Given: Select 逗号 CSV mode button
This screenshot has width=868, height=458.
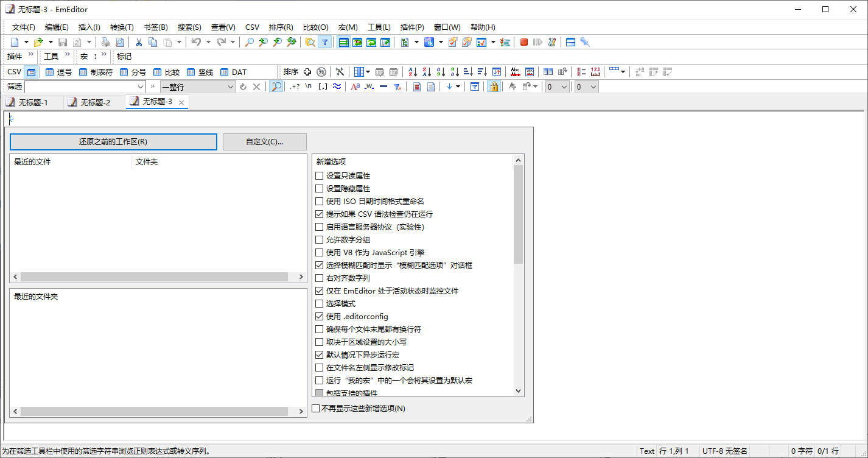Looking at the screenshot, I should click(x=58, y=72).
